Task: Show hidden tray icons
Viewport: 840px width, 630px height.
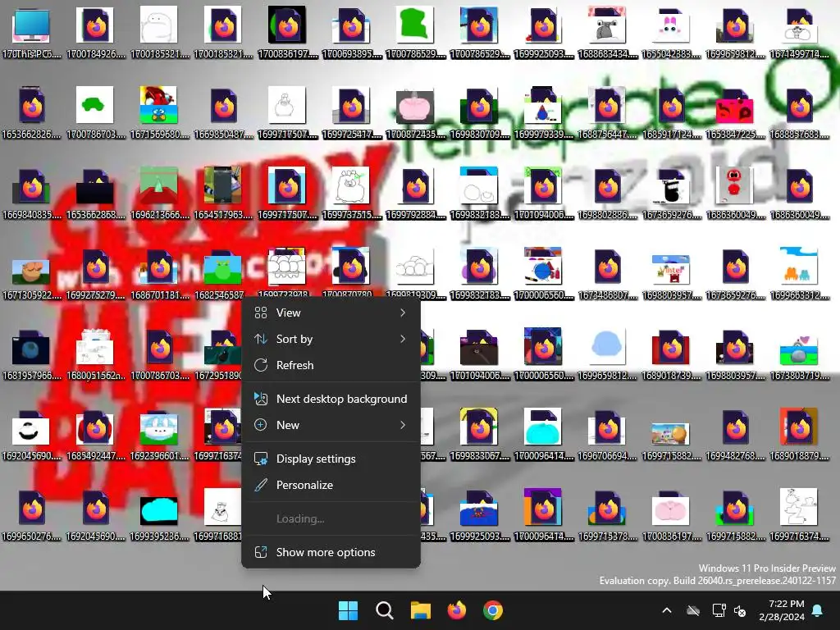Action: coord(667,610)
